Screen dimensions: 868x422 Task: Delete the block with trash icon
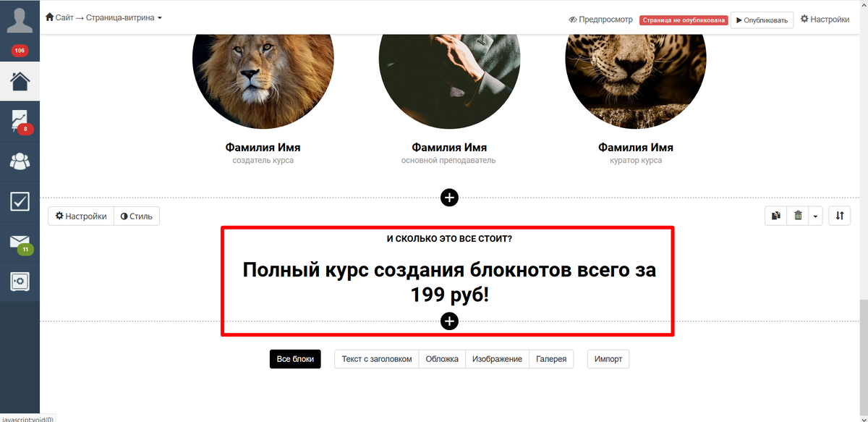pos(798,216)
